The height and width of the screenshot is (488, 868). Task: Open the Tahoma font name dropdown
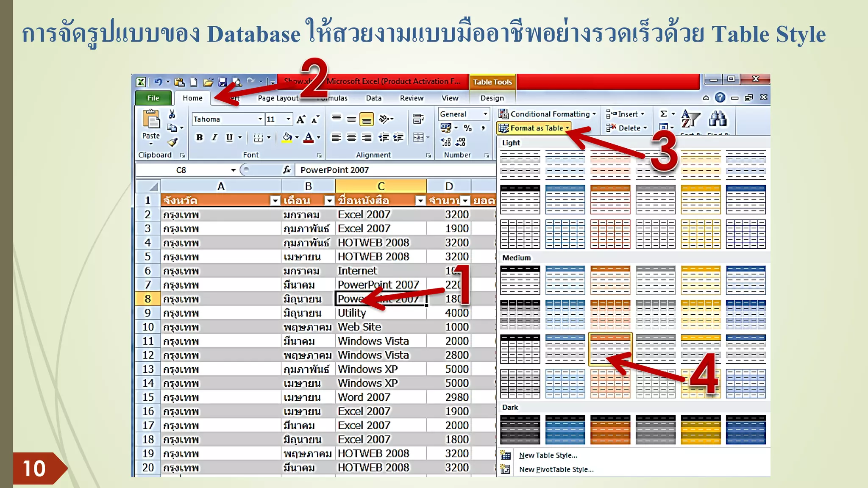coord(260,119)
